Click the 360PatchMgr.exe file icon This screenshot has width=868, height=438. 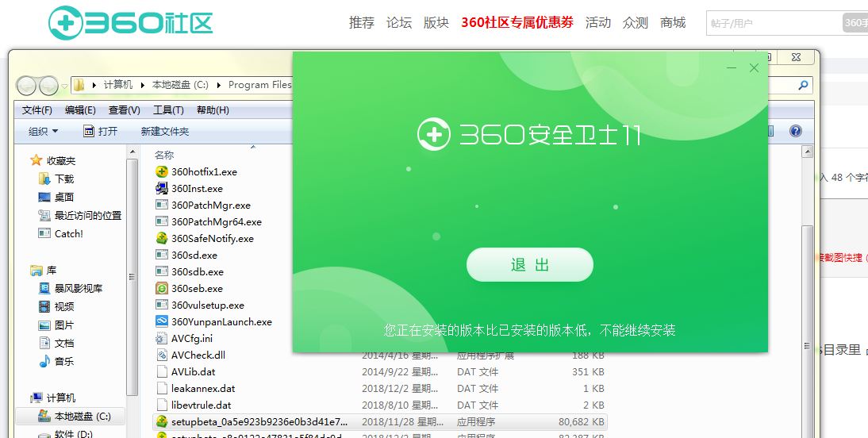(162, 205)
